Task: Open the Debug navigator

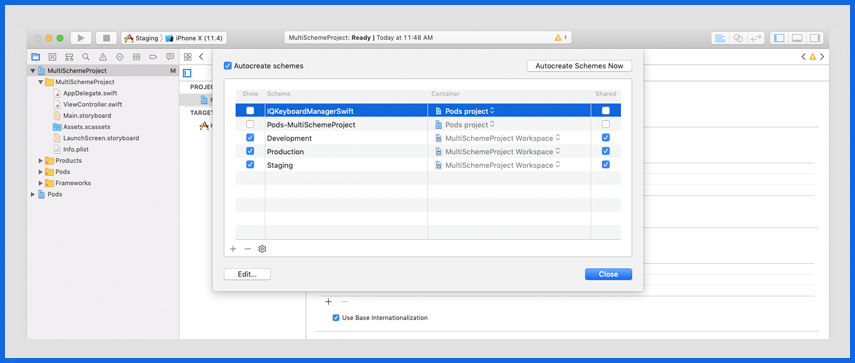Action: [136, 57]
